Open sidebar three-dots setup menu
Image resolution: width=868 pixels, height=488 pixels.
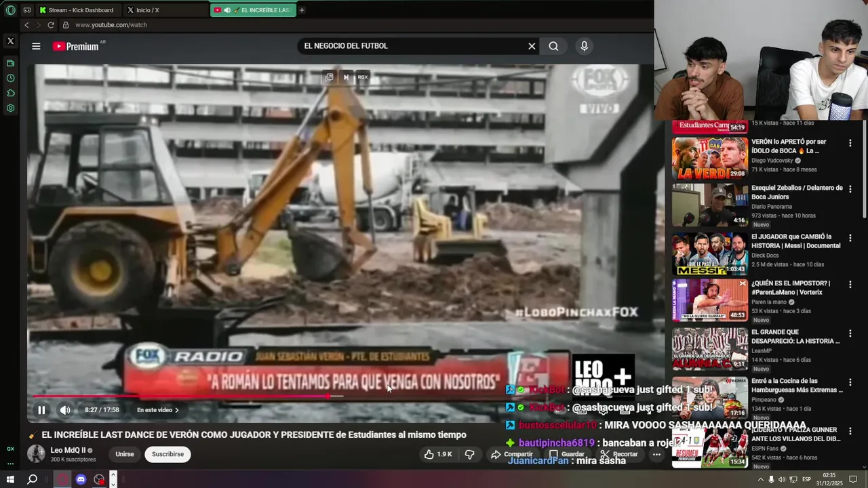click(x=10, y=464)
